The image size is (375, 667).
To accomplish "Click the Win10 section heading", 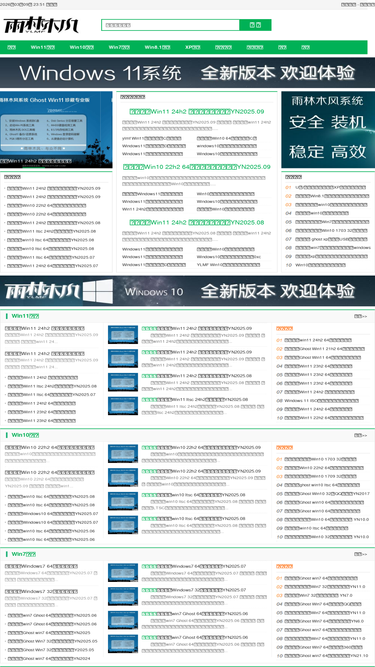I will [x=26, y=435].
